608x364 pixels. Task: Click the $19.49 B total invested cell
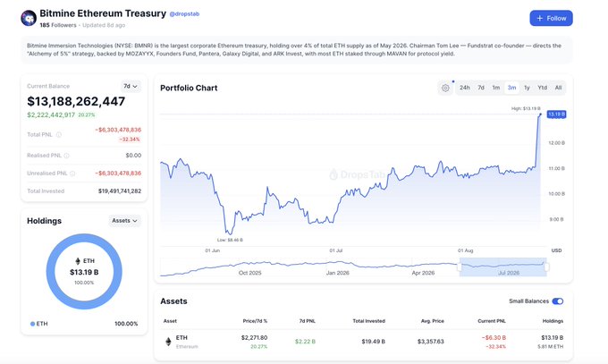(x=373, y=342)
